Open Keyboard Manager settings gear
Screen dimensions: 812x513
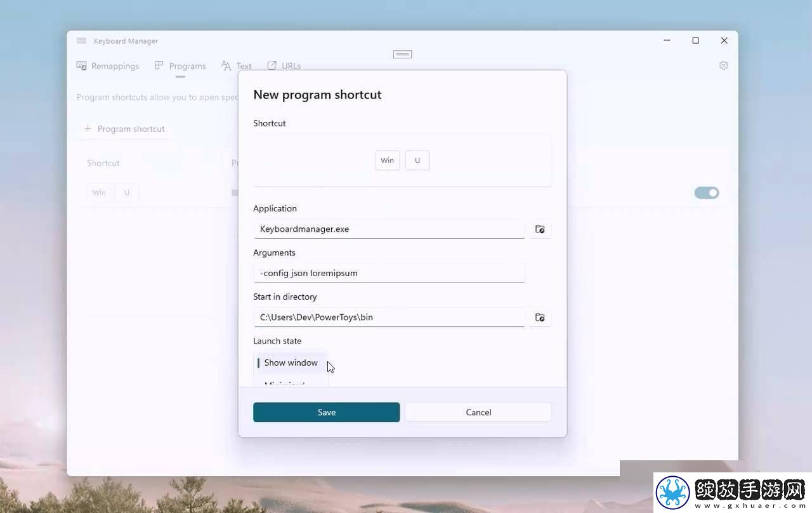[723, 65]
